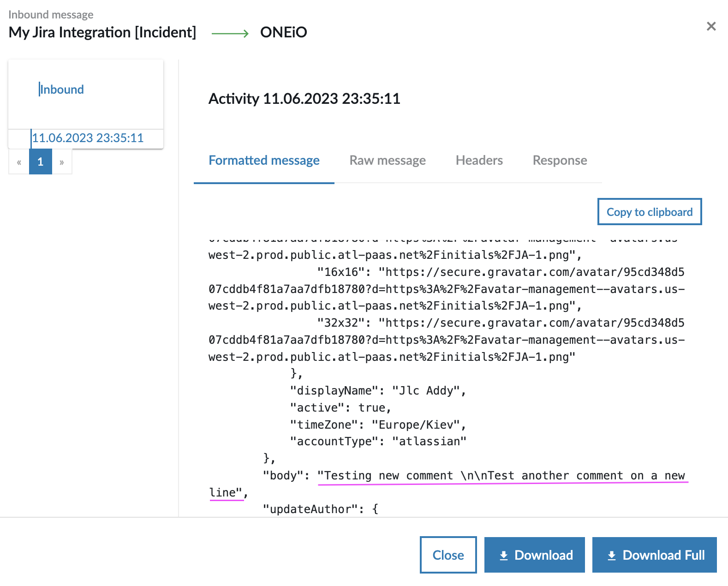This screenshot has width=728, height=586.
Task: Click the Close button in the footer
Action: coord(448,555)
